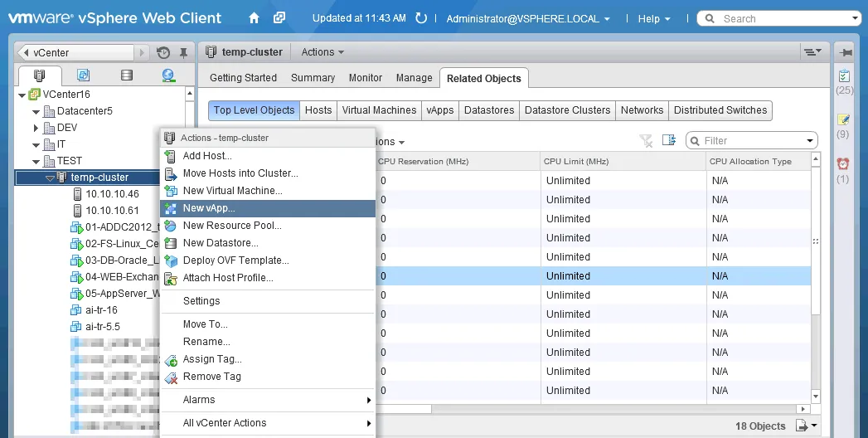Toggle the navigator pin icon
The image size is (868, 438).
click(x=183, y=52)
